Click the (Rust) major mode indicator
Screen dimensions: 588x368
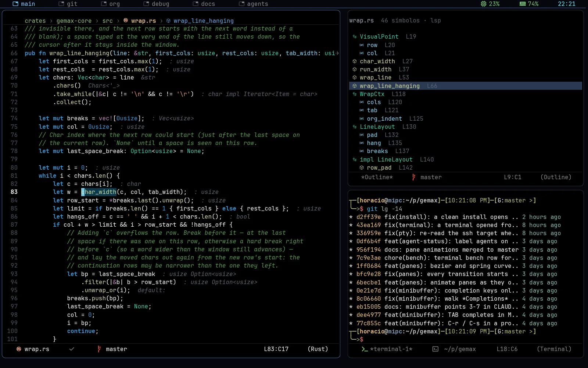(x=318, y=349)
